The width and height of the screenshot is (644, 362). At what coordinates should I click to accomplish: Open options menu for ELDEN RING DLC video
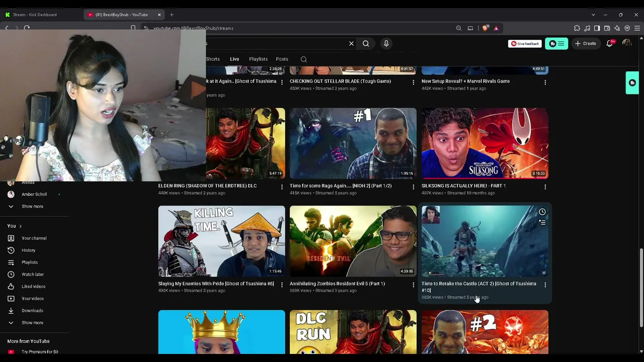click(282, 187)
